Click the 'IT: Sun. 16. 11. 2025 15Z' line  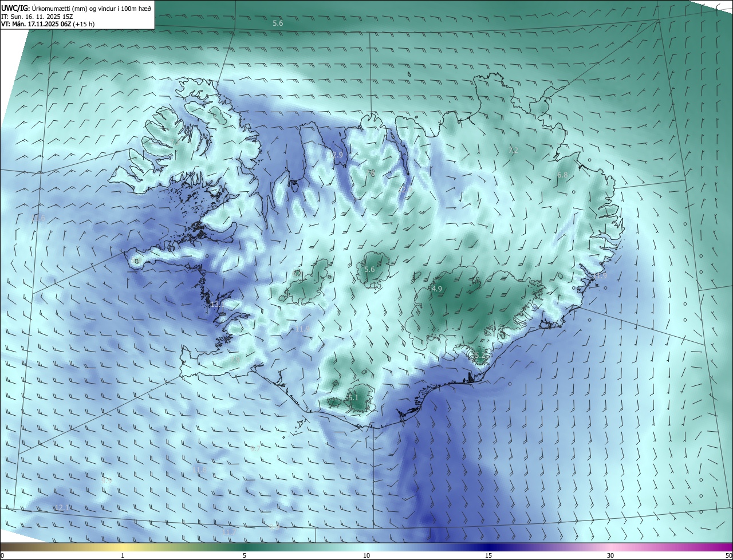pos(37,17)
